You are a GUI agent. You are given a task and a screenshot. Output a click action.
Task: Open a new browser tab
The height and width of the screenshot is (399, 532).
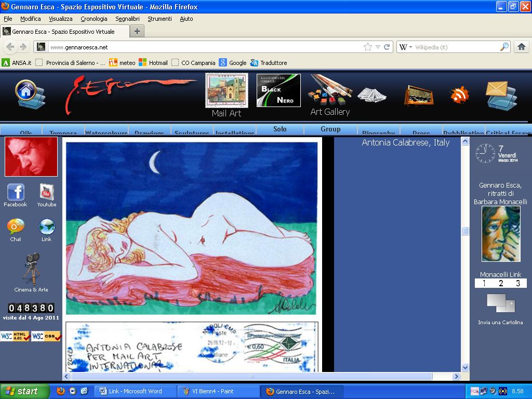tap(137, 31)
